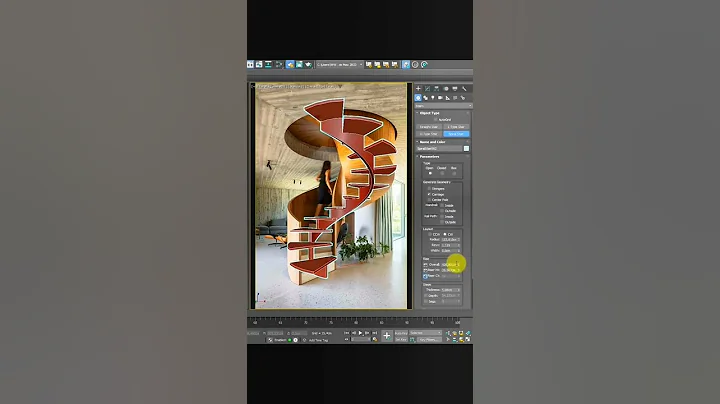This screenshot has width=720, height=404.
Task: Open the Utilities panel tab (wrench icon)
Action: click(x=464, y=89)
